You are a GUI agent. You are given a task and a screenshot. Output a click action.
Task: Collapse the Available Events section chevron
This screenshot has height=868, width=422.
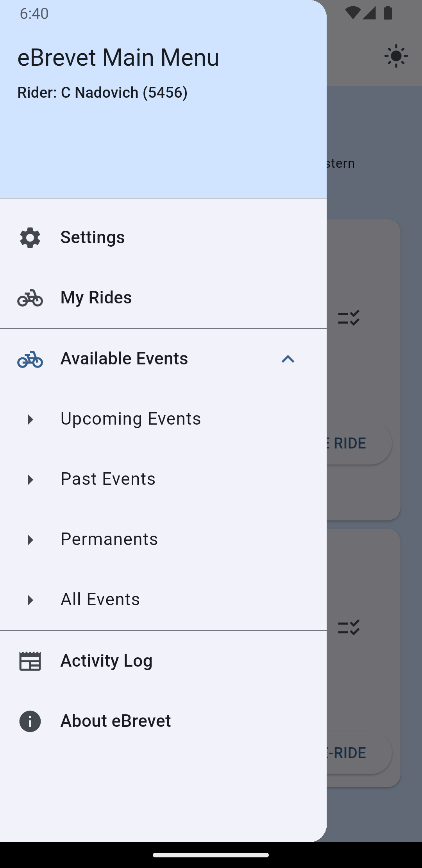(x=288, y=359)
